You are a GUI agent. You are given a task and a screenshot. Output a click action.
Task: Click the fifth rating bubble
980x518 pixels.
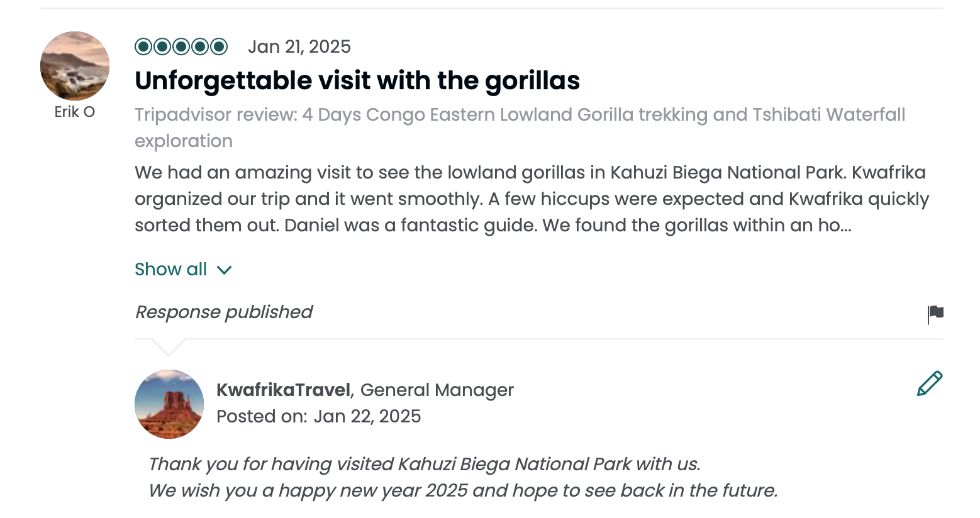(219, 47)
